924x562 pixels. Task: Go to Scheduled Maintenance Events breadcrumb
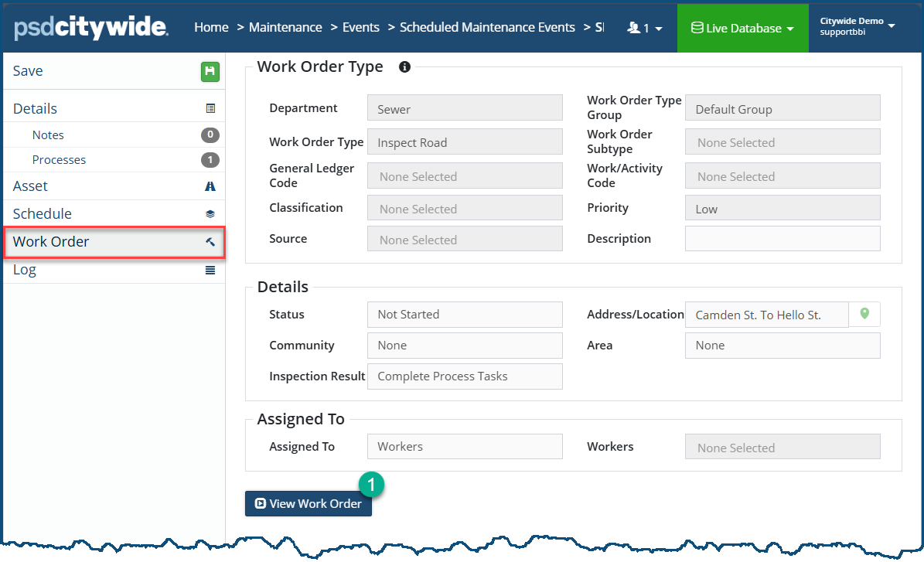point(487,27)
